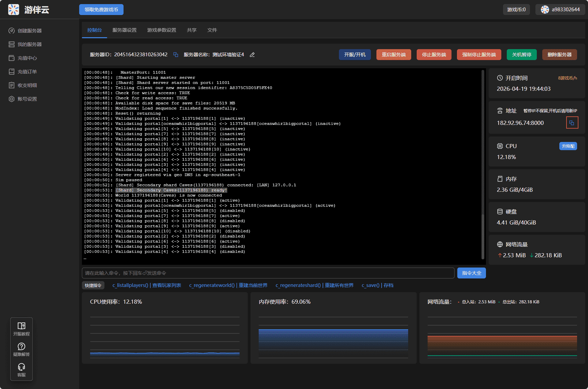Screen dimensions: 588x389
Task: Click the highlighted 'Secondary Caves(1137196188) ready!' log line
Action: click(x=171, y=190)
